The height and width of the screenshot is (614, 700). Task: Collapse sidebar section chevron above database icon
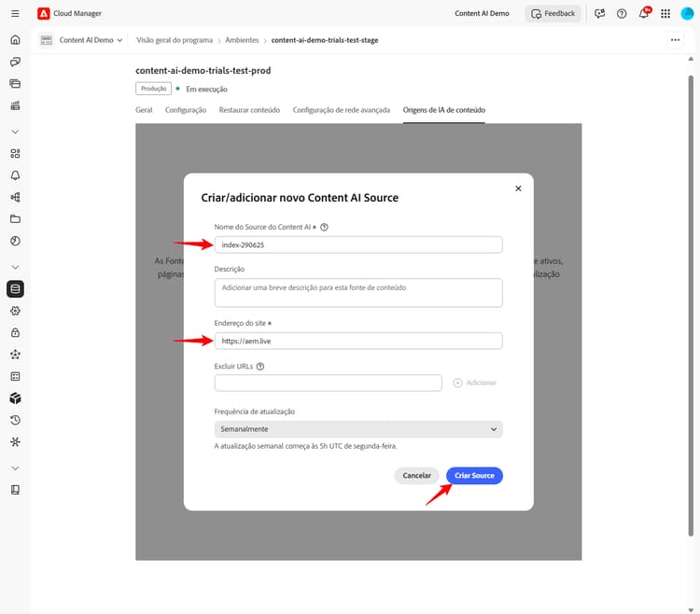(x=15, y=267)
